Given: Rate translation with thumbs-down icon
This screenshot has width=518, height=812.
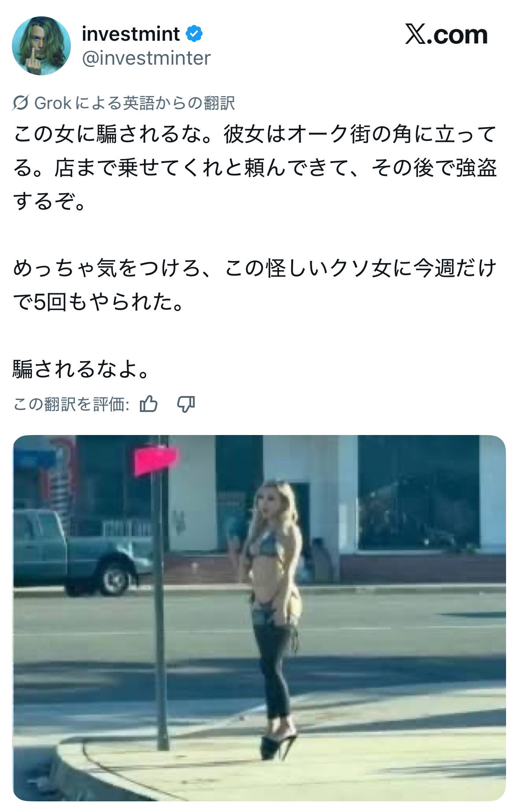Looking at the screenshot, I should [x=186, y=404].
